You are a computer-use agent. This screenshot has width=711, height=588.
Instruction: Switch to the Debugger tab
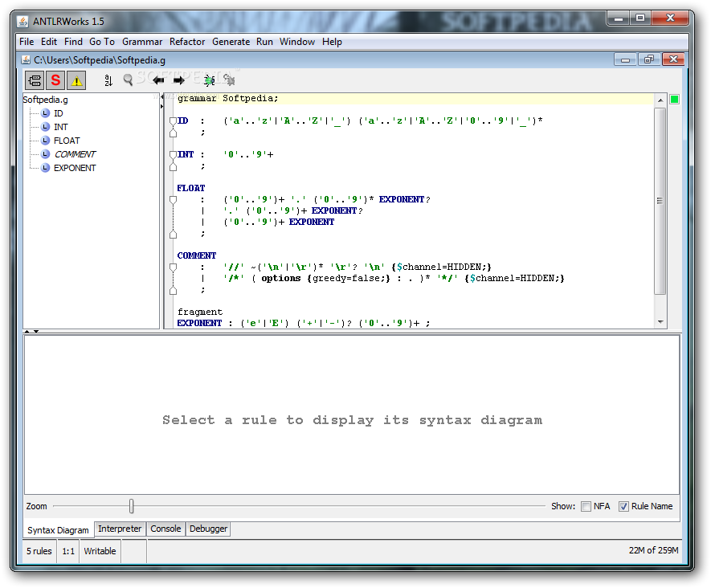click(x=208, y=529)
